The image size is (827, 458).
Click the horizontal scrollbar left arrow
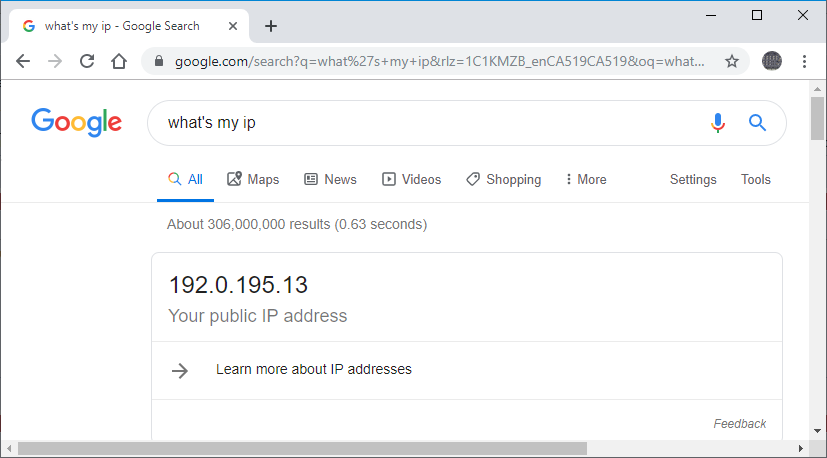coord(9,449)
